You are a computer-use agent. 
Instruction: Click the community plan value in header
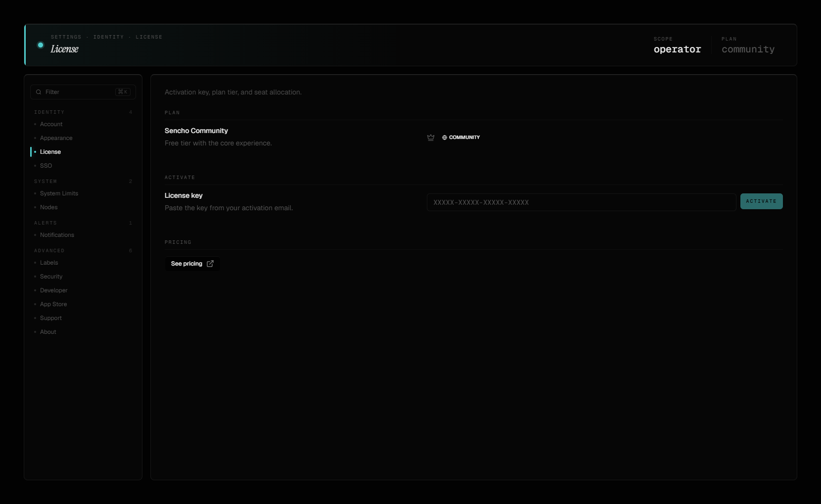748,49
